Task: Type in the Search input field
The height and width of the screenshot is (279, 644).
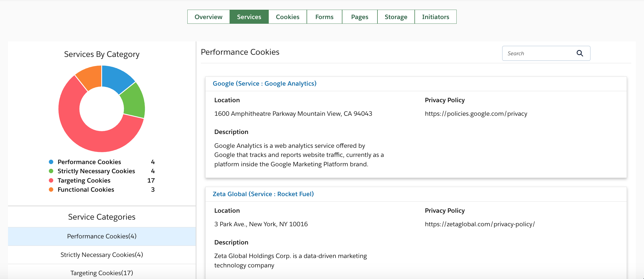Action: (538, 53)
